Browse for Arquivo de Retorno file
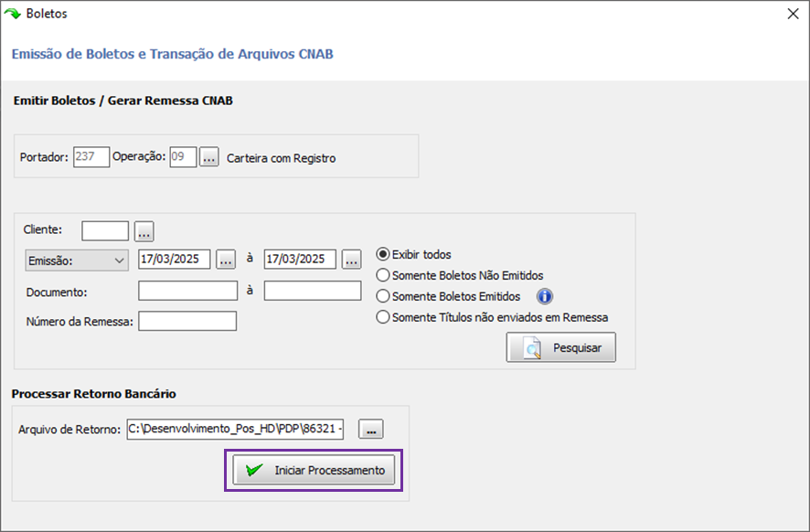Screen dimensions: 810x532 tap(371, 430)
